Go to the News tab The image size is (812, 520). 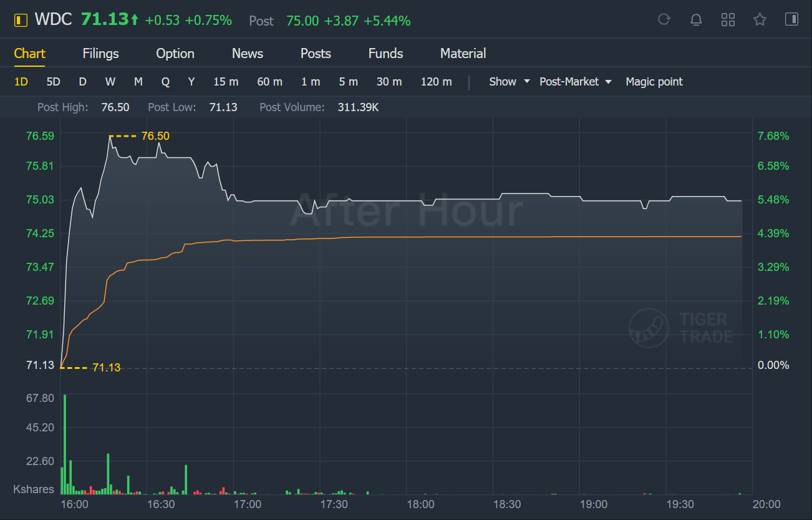tap(248, 54)
